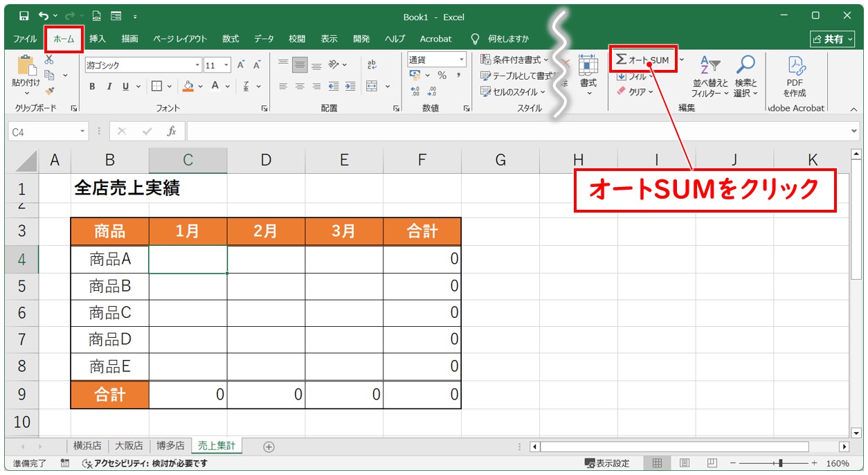Image resolution: width=868 pixels, height=475 pixels.
Task: Open the 数式 (Formulas) ribbon tab
Action: pos(230,39)
